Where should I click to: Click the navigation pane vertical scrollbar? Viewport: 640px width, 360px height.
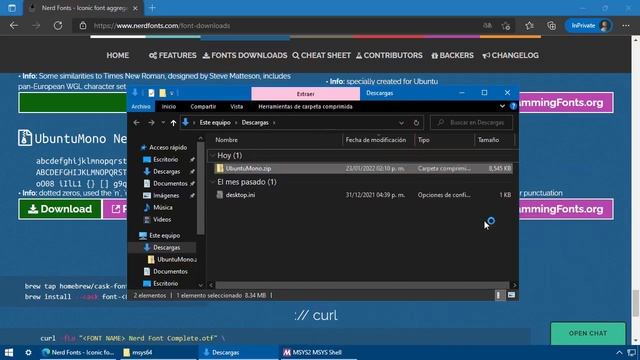200,188
